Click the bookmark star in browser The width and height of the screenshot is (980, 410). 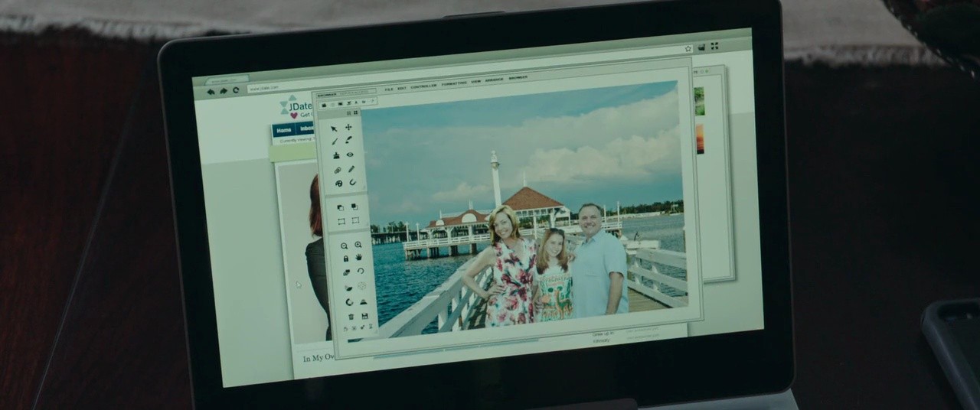coord(688,49)
